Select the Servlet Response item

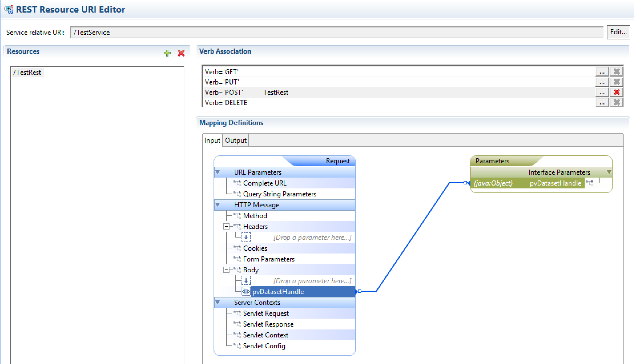pyautogui.click(x=268, y=324)
